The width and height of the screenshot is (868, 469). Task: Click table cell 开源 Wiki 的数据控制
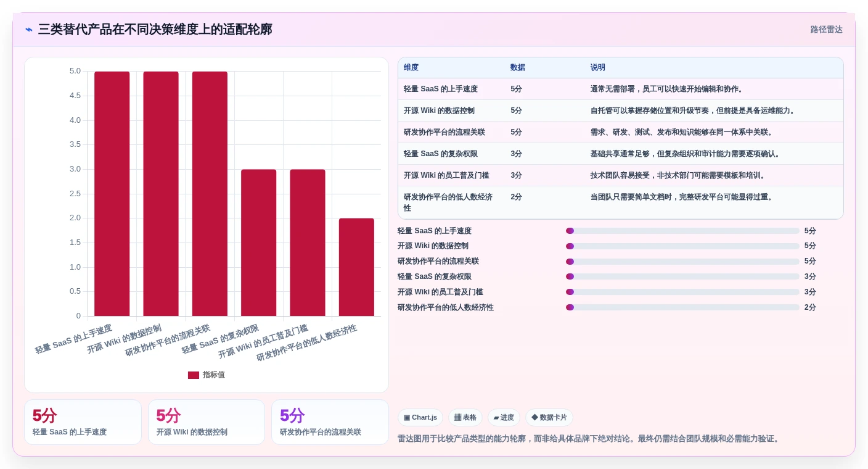coord(439,111)
